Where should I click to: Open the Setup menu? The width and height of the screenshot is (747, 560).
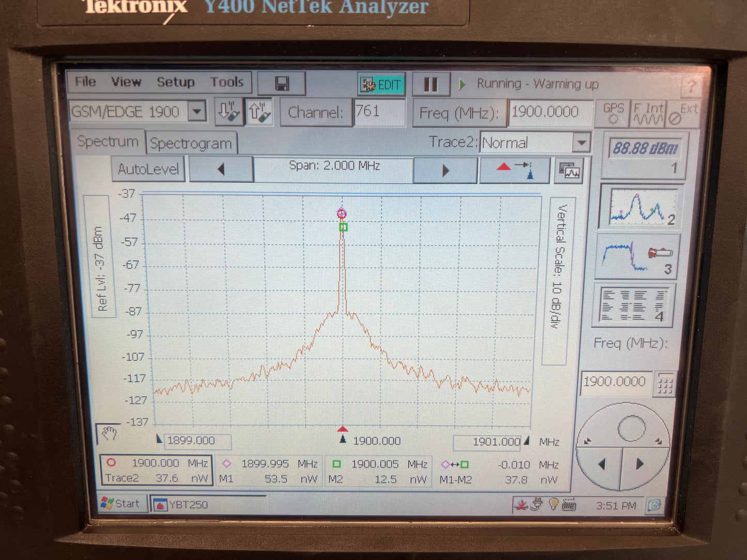[176, 82]
